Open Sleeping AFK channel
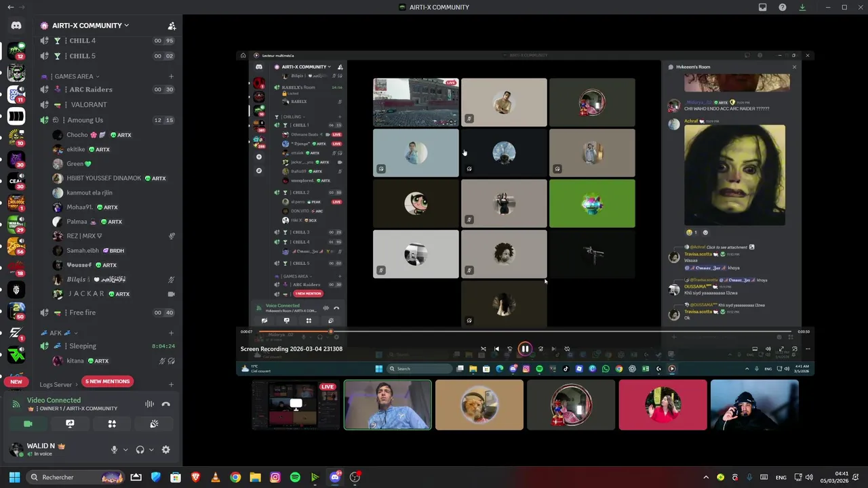This screenshot has height=488, width=868. (x=107, y=346)
